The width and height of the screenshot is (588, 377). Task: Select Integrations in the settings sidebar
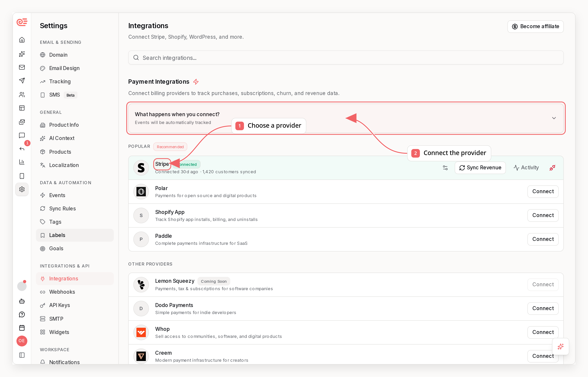75,279
